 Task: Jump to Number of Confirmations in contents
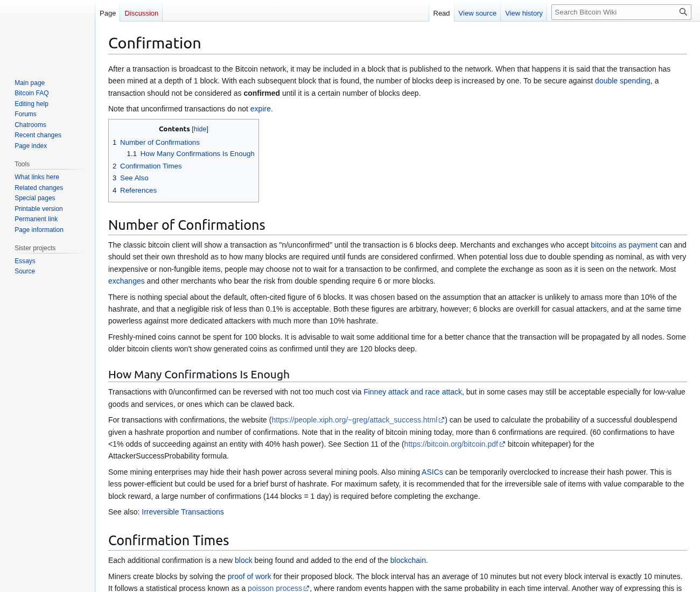[x=160, y=142]
